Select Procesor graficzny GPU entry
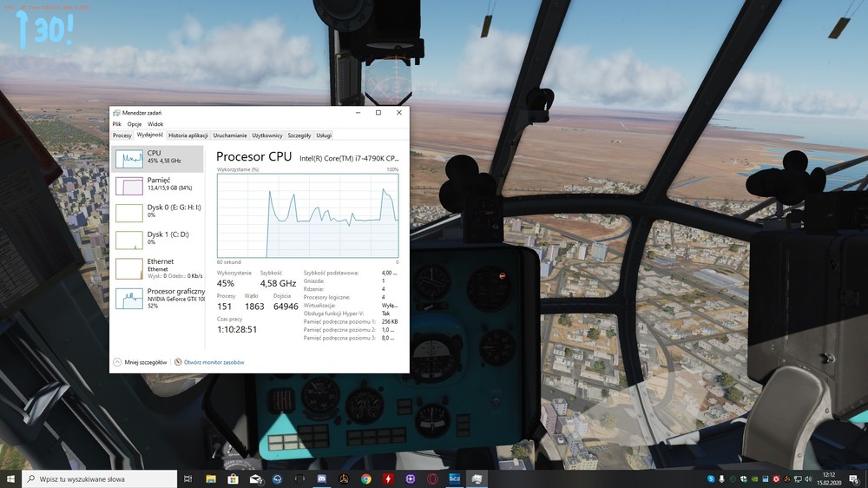Viewport: 868px width, 488px height. pos(158,298)
